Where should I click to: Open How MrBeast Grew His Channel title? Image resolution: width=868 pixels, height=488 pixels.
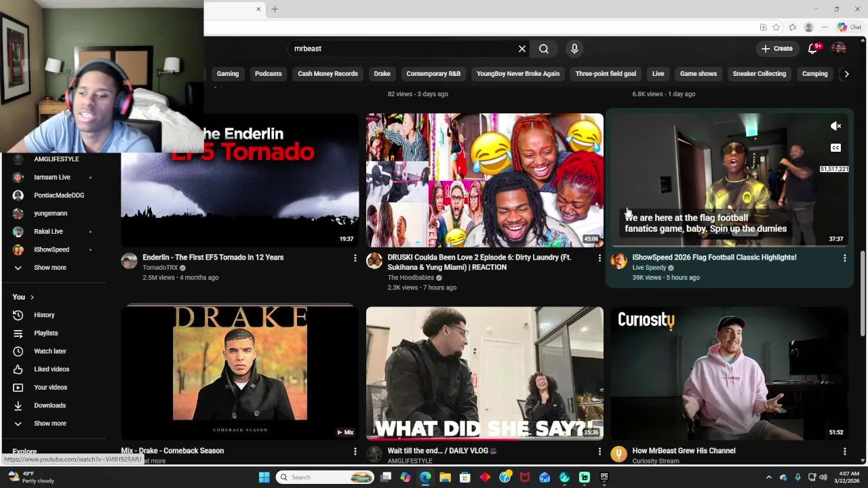[x=684, y=451]
